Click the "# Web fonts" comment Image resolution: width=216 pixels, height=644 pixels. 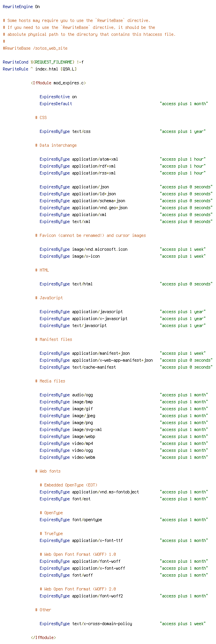point(48,471)
